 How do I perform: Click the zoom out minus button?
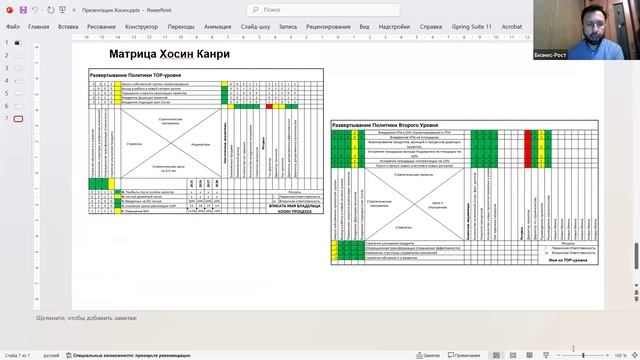559,356
